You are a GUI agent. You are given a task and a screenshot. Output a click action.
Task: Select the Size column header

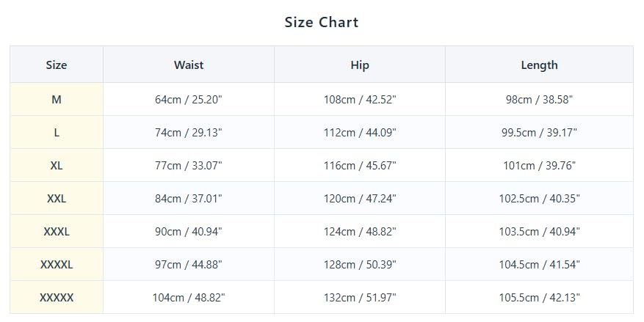click(x=57, y=65)
